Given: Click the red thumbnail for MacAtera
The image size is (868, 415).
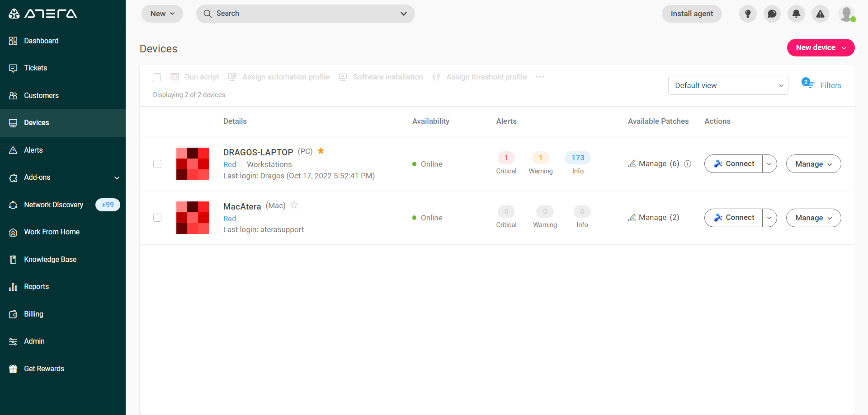Looking at the screenshot, I should click(193, 218).
